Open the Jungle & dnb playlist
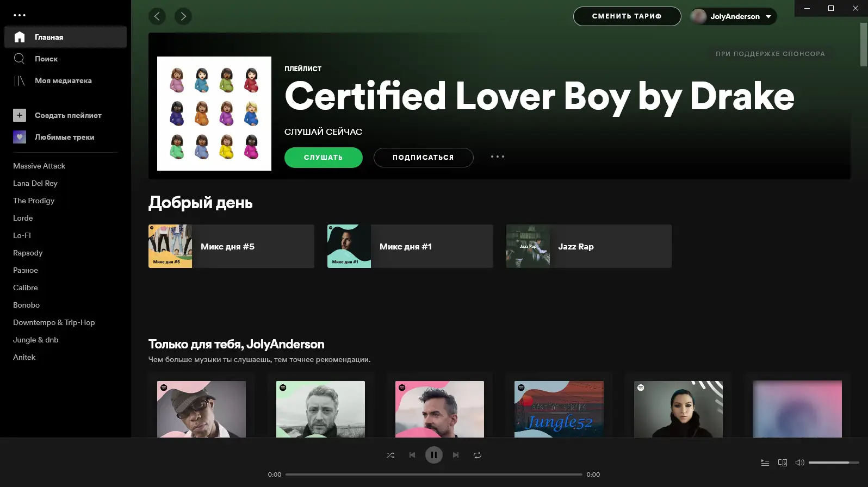 36,340
